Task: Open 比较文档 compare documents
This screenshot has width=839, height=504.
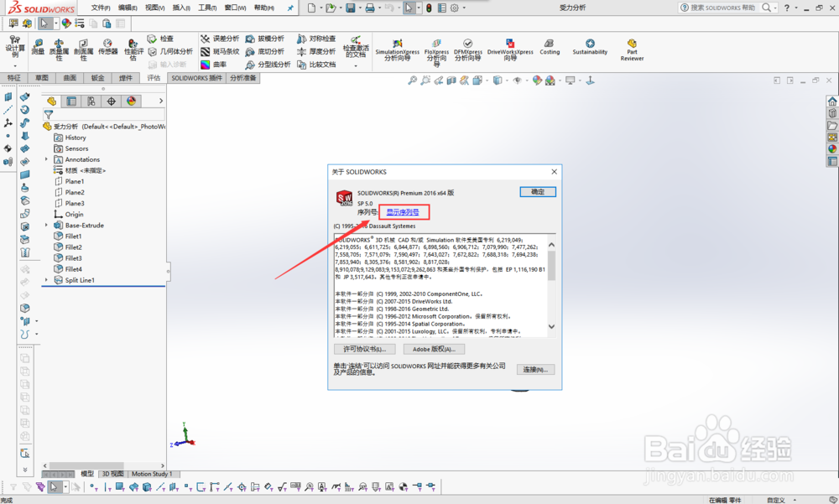Action: point(316,65)
